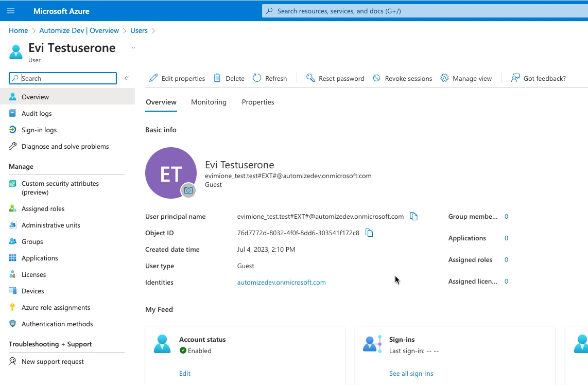This screenshot has height=385, width=588.
Task: Copy the User principal name value
Action: click(x=414, y=216)
